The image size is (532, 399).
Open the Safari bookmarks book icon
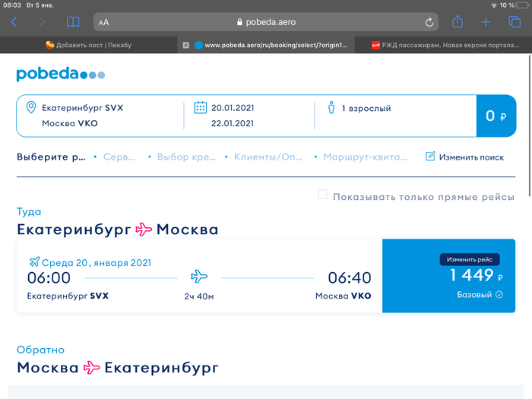(x=73, y=22)
